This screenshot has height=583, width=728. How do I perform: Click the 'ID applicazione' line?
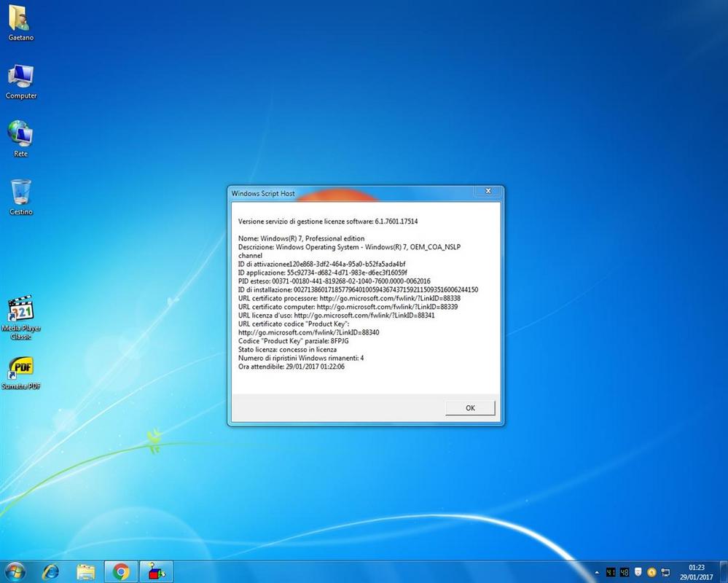(x=323, y=273)
